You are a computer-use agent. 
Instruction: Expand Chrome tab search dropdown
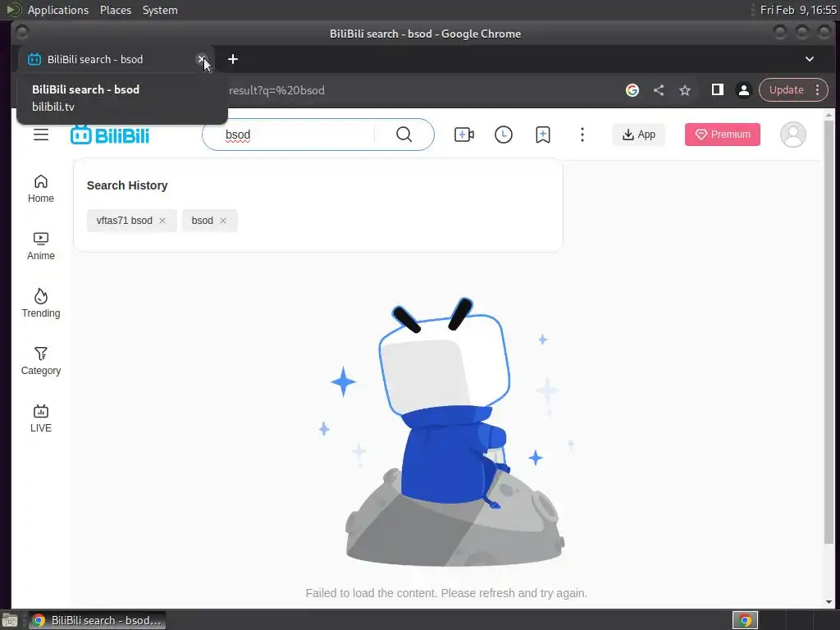pos(810,59)
